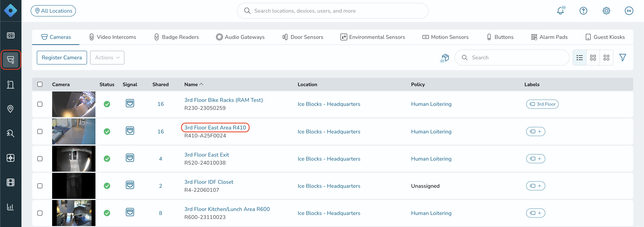
Task: Open the 3rd Floor Bike Racks camera thumbnail
Action: [74, 104]
